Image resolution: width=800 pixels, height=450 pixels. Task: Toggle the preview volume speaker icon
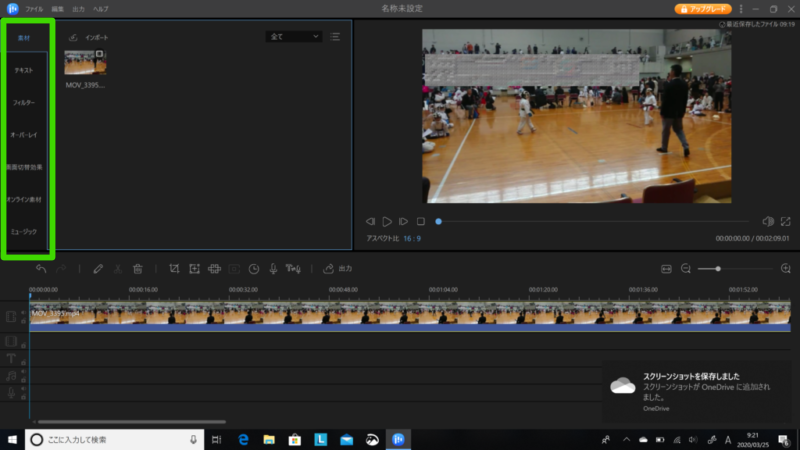768,221
